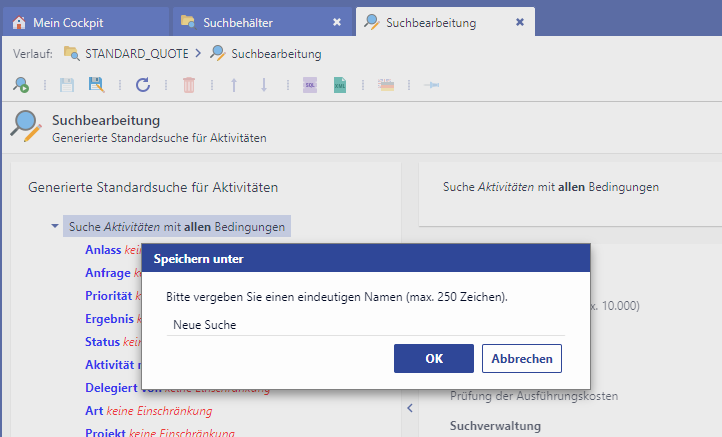The width and height of the screenshot is (722, 437).
Task: Confirm the save dialog with OK
Action: 434,358
